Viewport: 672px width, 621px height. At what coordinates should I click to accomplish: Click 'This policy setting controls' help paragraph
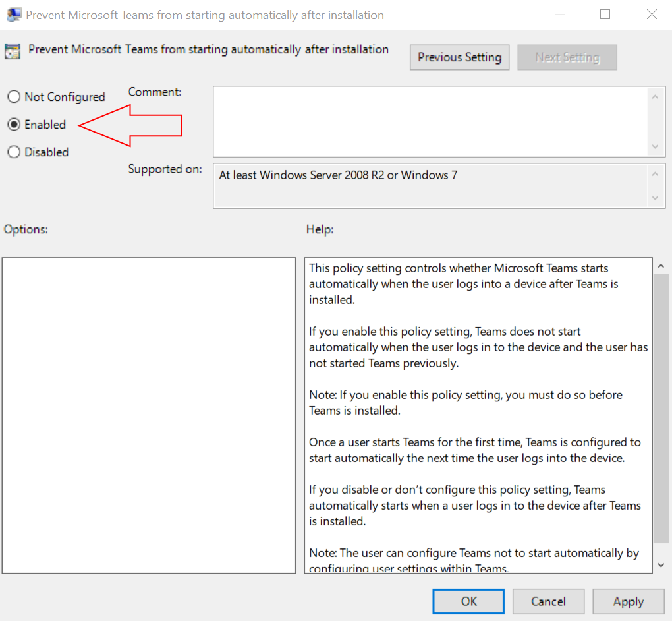pyautogui.click(x=464, y=283)
